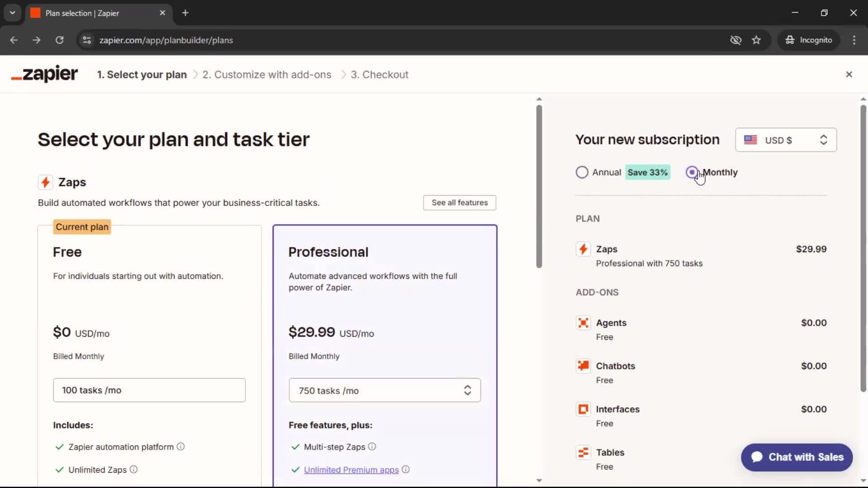
Task: Go to step 3 Checkout
Action: (x=380, y=75)
